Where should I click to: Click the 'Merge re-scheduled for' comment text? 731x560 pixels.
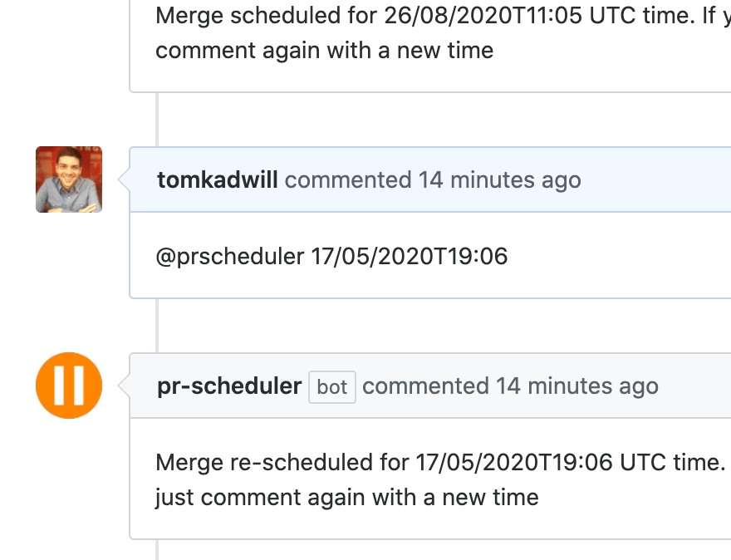(282, 463)
